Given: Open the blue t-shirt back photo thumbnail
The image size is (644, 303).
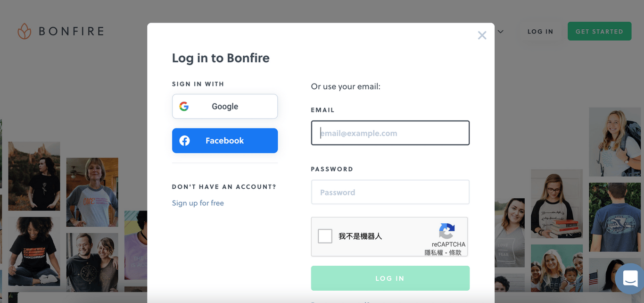Looking at the screenshot, I should click(614, 217).
